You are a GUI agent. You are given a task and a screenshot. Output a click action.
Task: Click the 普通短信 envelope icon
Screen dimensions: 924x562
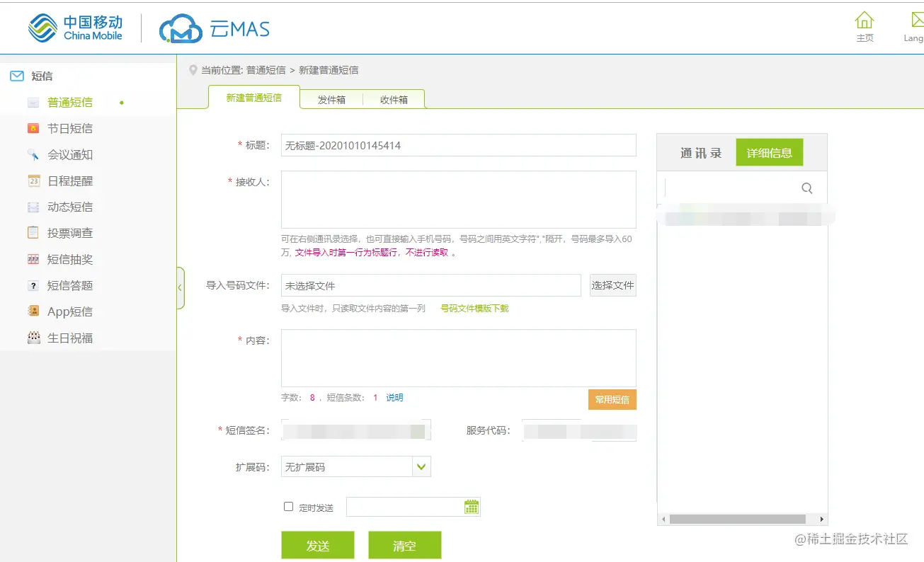(33, 103)
